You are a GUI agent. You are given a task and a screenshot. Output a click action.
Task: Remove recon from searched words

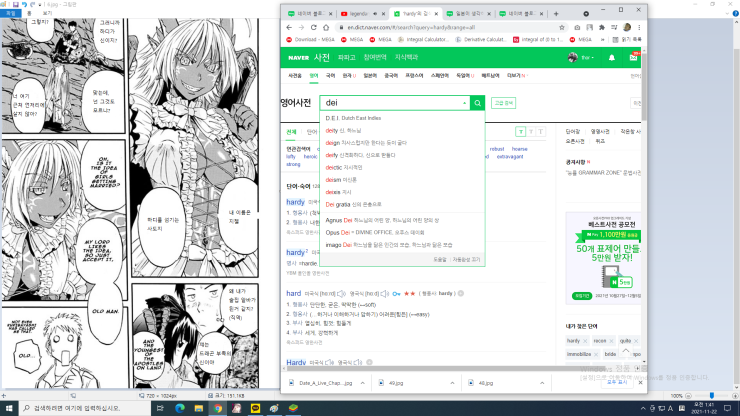point(612,341)
